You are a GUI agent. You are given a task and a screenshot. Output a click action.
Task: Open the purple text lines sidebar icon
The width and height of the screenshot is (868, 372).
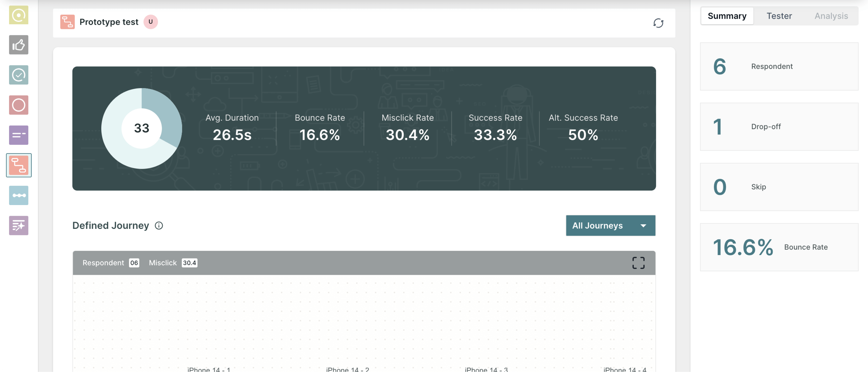[19, 135]
